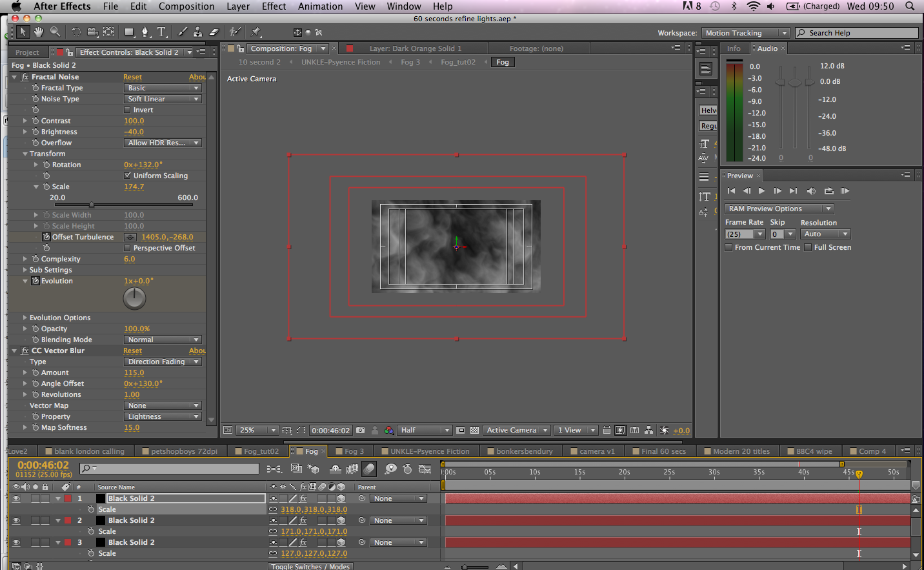
Task: Open the Graph Editor in the timeline
Action: [425, 469]
